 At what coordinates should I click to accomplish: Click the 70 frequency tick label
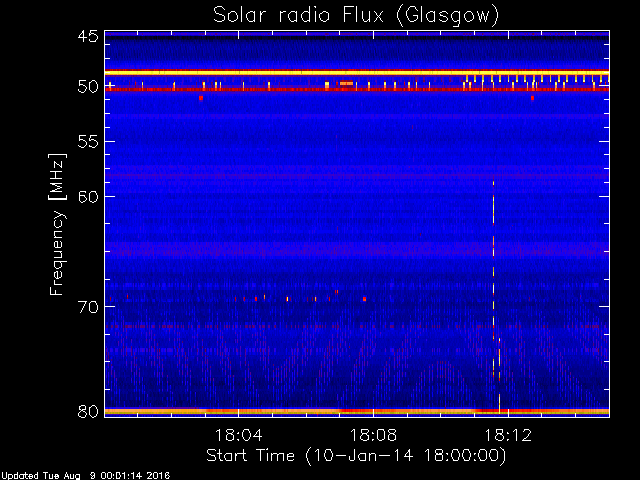tap(88, 307)
